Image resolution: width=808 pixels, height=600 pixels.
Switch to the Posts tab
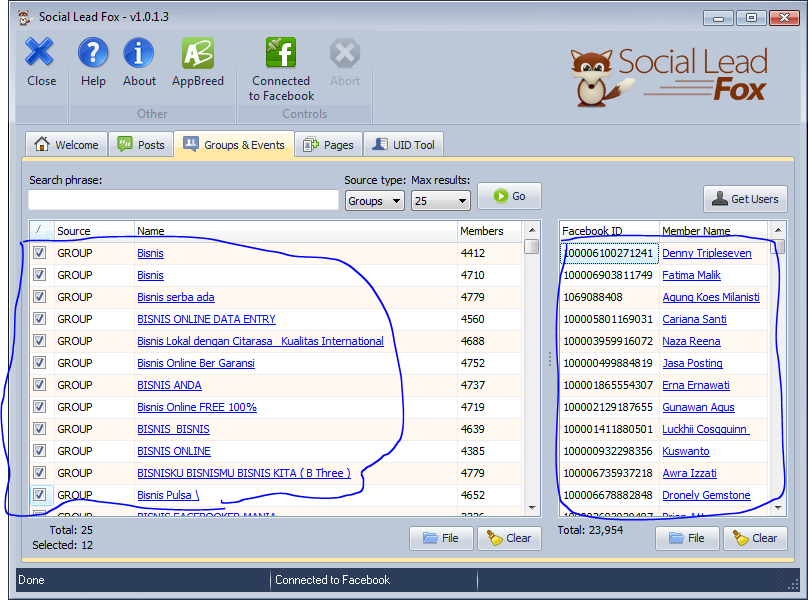[141, 145]
